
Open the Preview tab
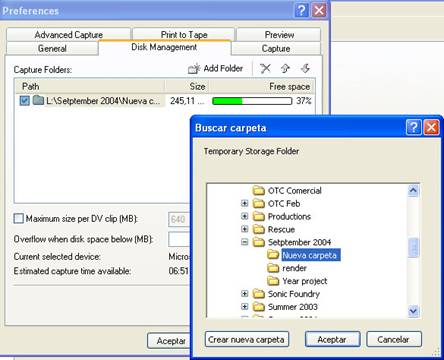coord(279,35)
